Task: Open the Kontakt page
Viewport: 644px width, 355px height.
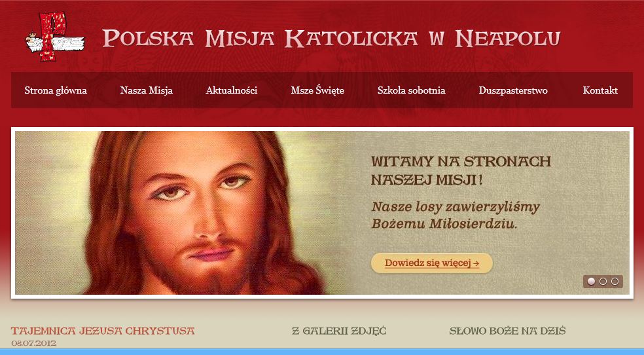Action: click(x=600, y=90)
